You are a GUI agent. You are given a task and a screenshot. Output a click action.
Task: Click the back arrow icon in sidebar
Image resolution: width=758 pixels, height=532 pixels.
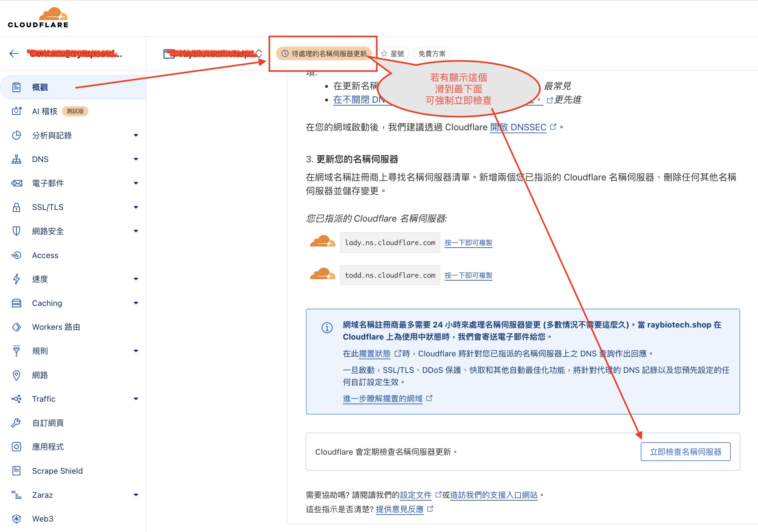[14, 54]
